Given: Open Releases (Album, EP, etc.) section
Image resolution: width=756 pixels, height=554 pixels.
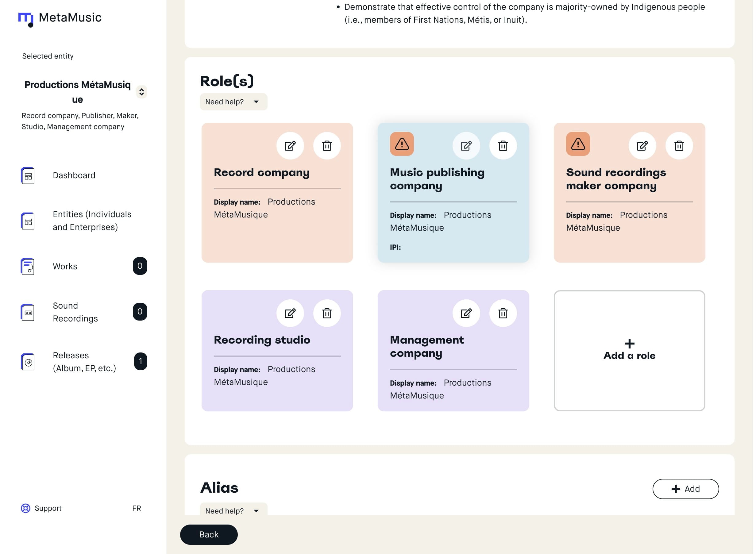Looking at the screenshot, I should pyautogui.click(x=84, y=362).
